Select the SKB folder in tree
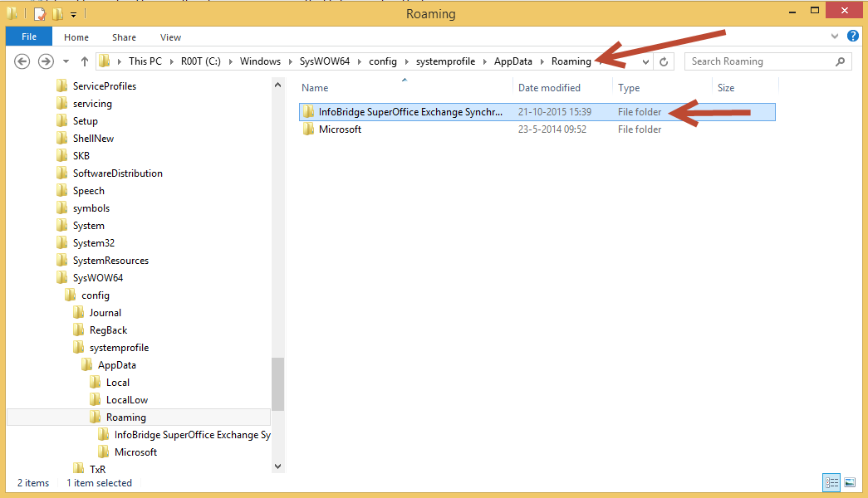The image size is (868, 498). (81, 156)
